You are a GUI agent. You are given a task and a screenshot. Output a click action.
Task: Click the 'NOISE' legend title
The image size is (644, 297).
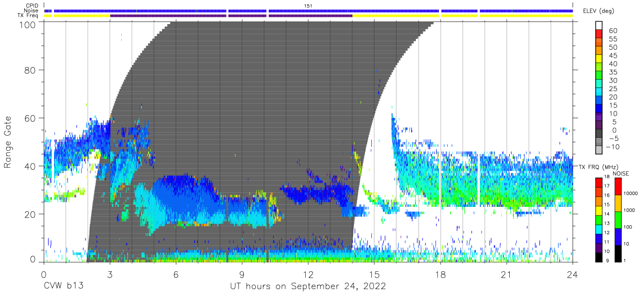(620, 173)
